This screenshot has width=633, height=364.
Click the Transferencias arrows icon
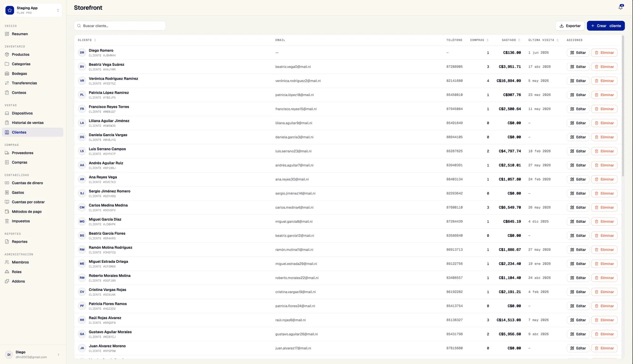coord(7,83)
